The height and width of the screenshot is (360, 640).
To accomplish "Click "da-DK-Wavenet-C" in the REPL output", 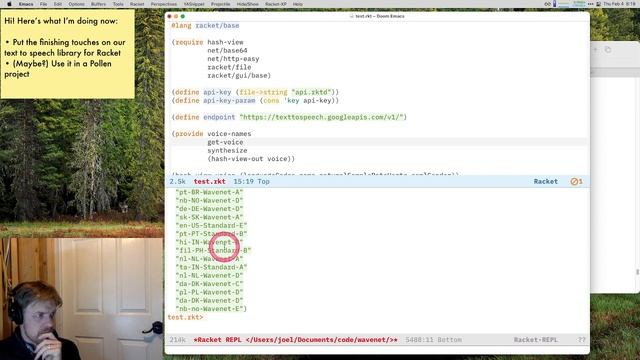I will point(209,284).
